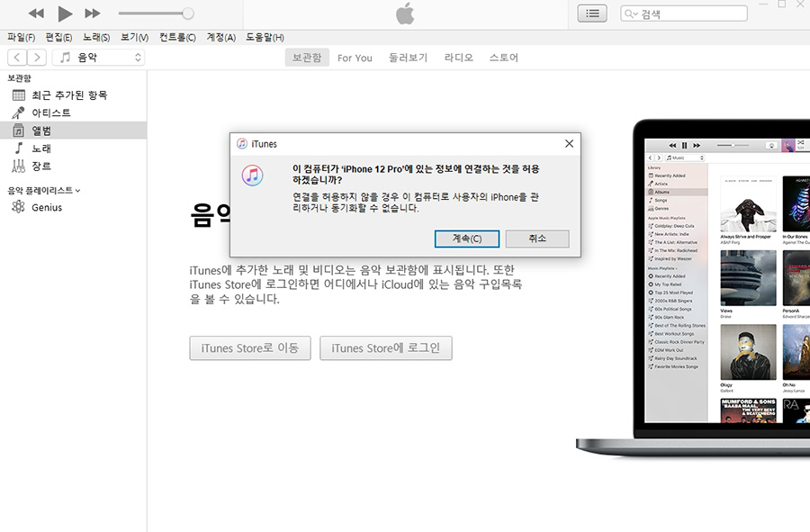Screen dimensions: 810x532
Task: Click the artist microphone icon
Action: click(19, 113)
